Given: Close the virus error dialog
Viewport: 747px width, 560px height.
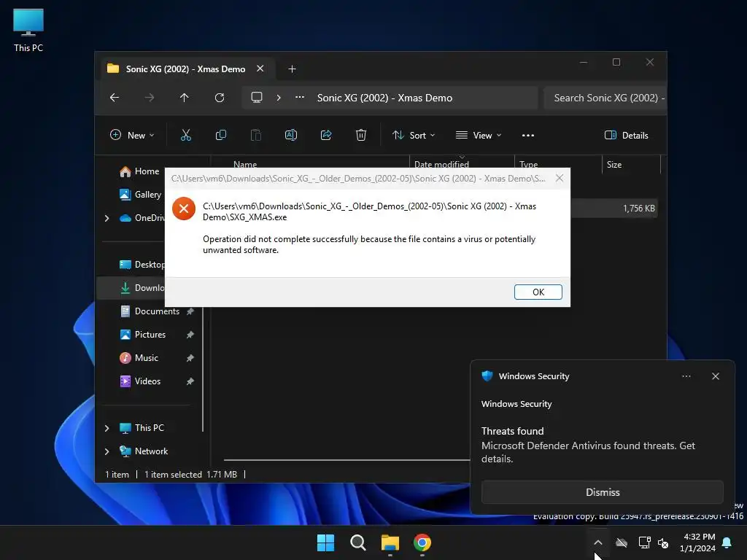Looking at the screenshot, I should point(560,178).
